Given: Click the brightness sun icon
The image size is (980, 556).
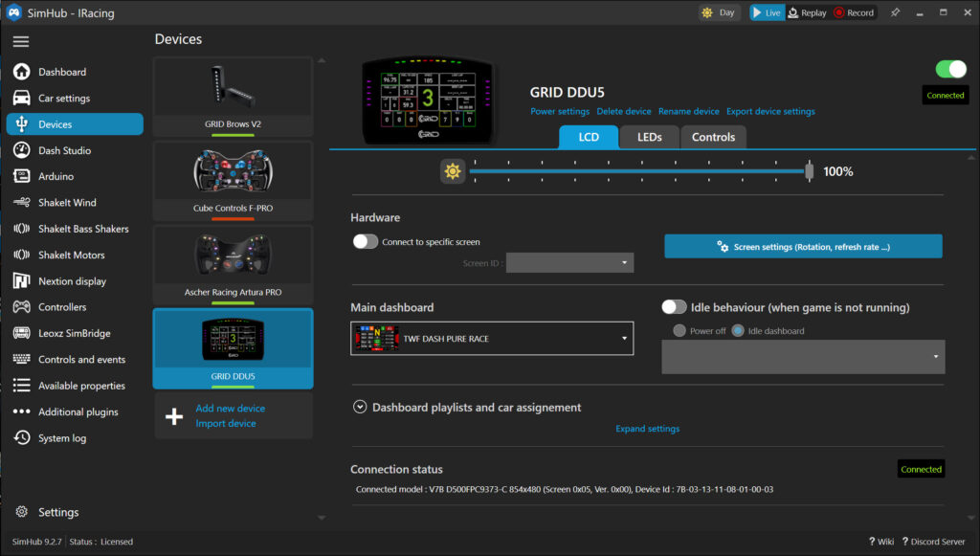Looking at the screenshot, I should [x=453, y=171].
